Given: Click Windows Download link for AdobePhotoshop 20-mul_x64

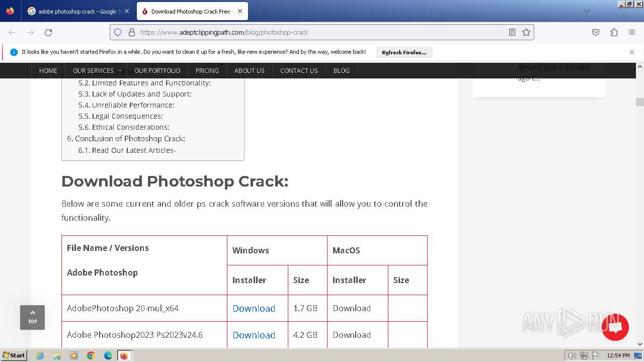Looking at the screenshot, I should [254, 308].
